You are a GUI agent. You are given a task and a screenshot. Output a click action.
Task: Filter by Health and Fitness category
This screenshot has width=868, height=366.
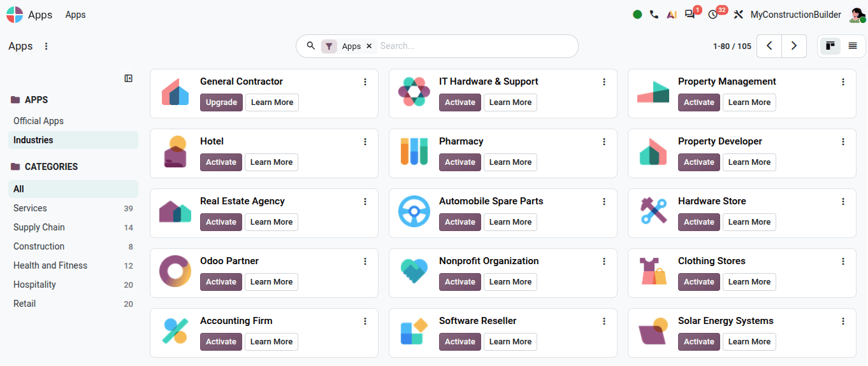click(x=73, y=265)
